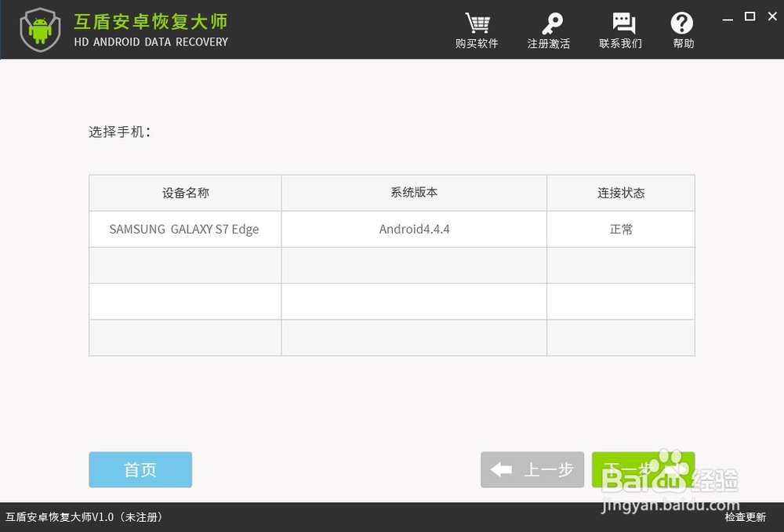Click the 正常 connection status cell
The image size is (784, 532).
pyautogui.click(x=621, y=229)
